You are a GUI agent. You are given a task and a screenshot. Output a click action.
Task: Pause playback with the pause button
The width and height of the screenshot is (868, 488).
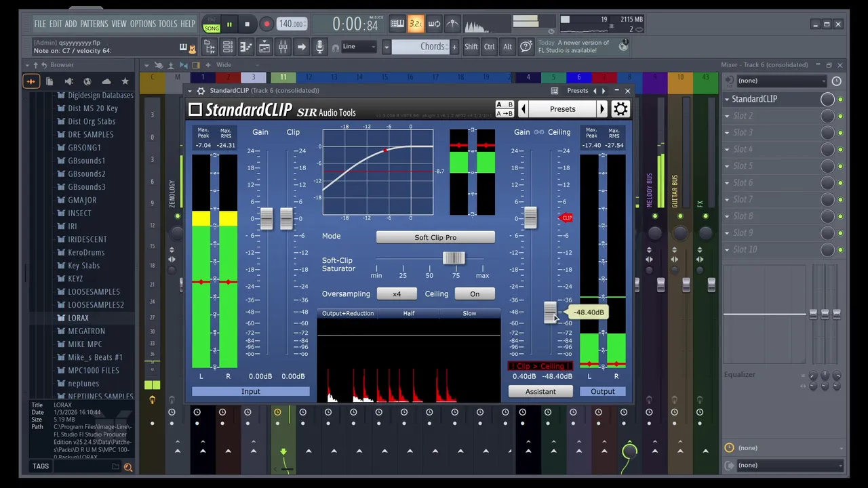(229, 24)
